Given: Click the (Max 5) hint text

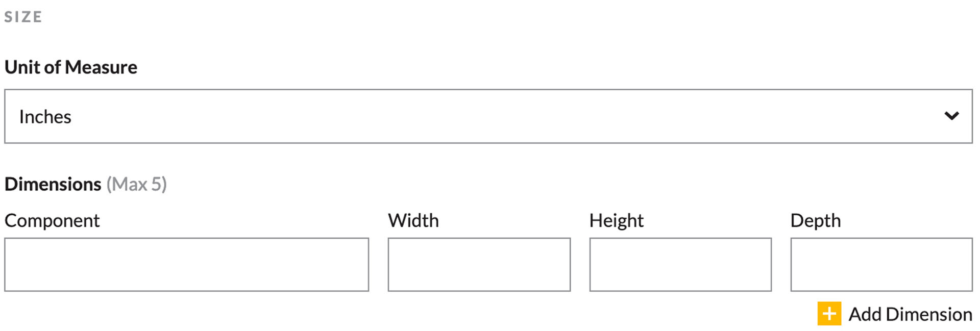Looking at the screenshot, I should pyautogui.click(x=137, y=184).
